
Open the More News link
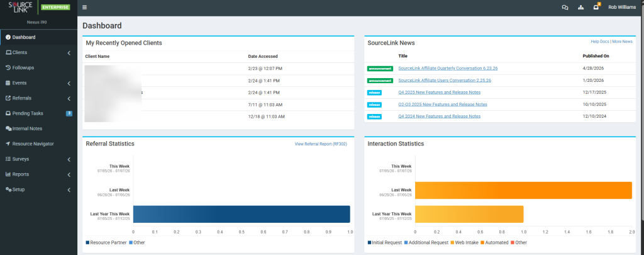coord(622,42)
